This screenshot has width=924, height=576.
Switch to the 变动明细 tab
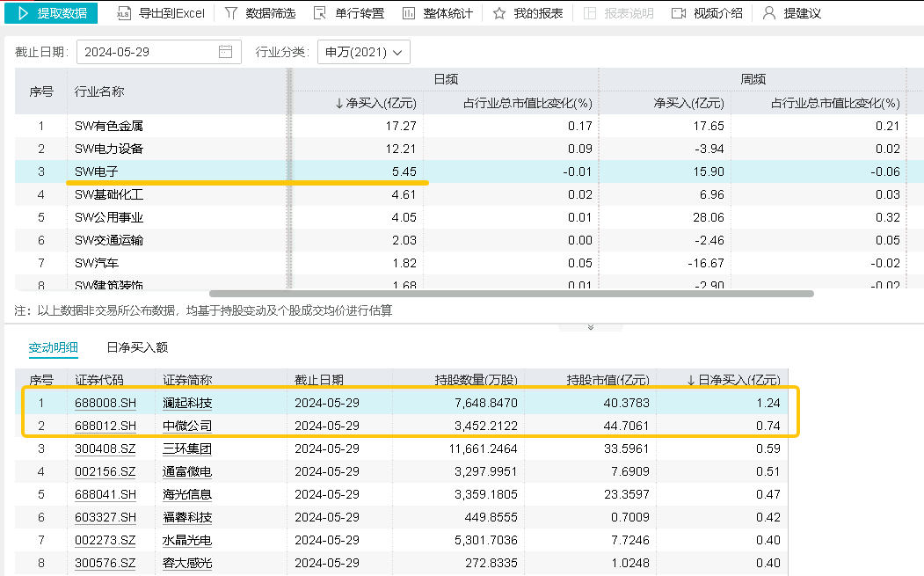(53, 347)
